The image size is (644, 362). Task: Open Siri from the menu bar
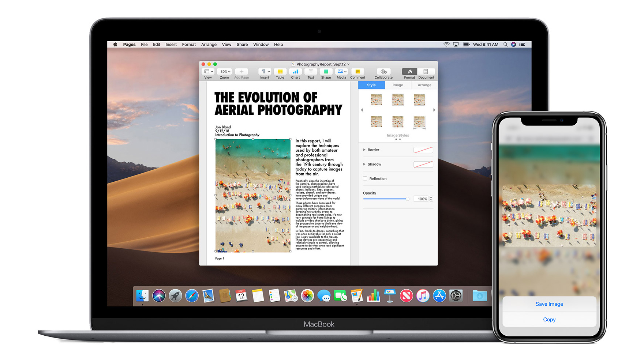[513, 44]
